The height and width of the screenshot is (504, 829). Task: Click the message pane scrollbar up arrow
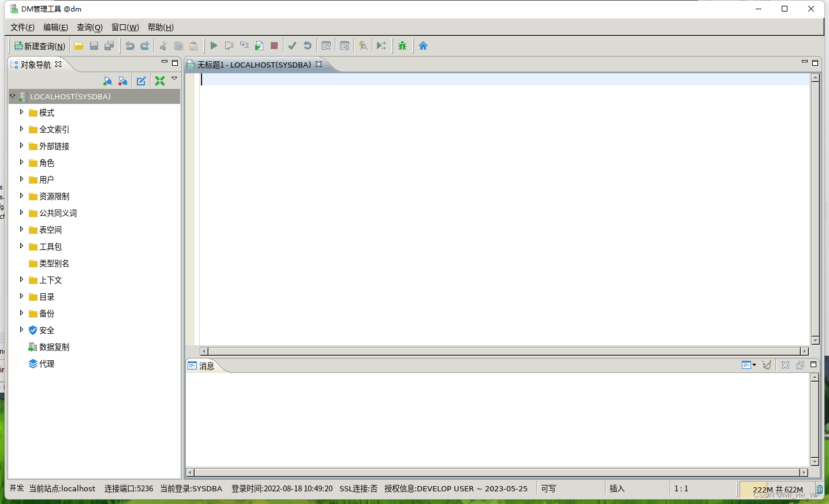[815, 377]
